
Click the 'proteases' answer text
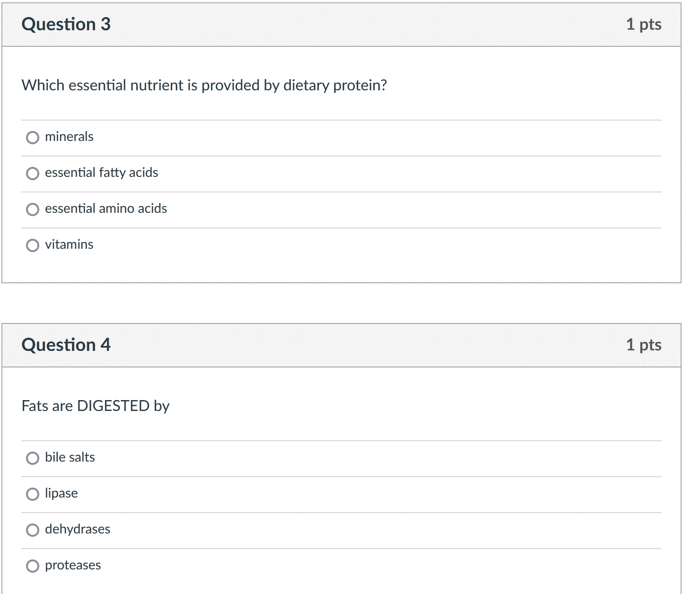[x=73, y=565]
